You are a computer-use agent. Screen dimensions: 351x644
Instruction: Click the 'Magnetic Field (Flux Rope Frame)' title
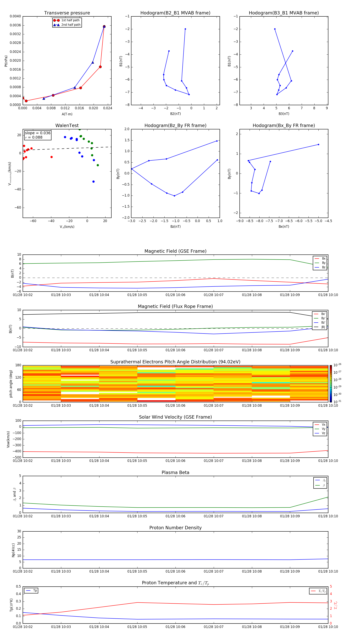pos(175,307)
